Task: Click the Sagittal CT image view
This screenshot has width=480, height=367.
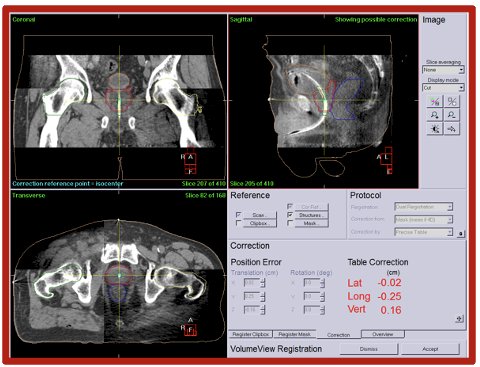Action: tap(323, 101)
